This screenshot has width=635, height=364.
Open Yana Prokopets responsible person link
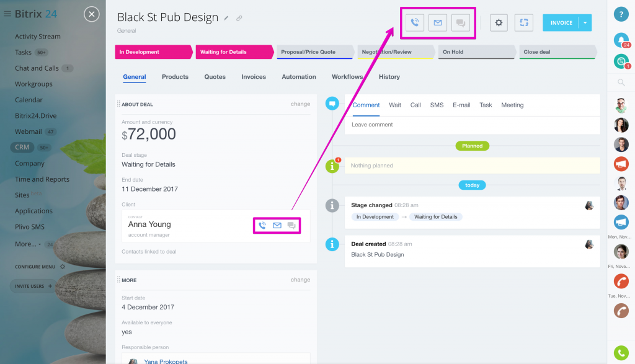click(166, 361)
